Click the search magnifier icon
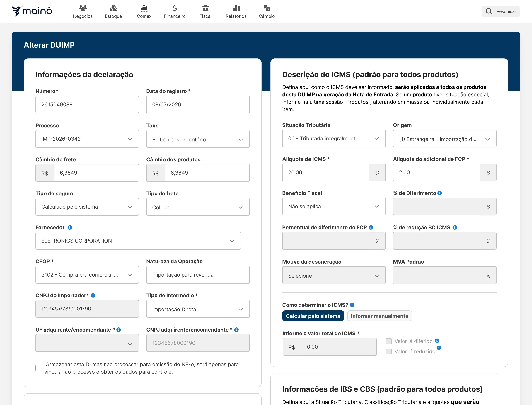The width and height of the screenshot is (532, 405). click(489, 11)
